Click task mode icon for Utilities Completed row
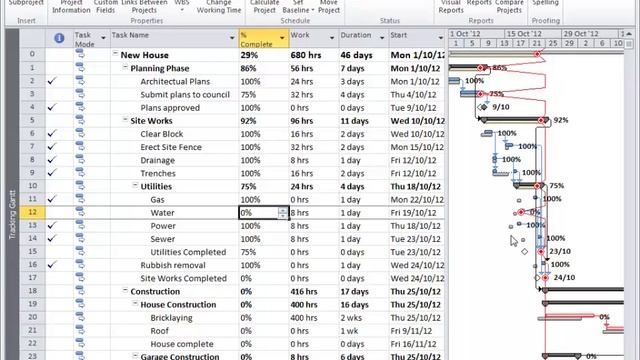Image resolution: width=640 pixels, height=360 pixels. pyautogui.click(x=80, y=251)
